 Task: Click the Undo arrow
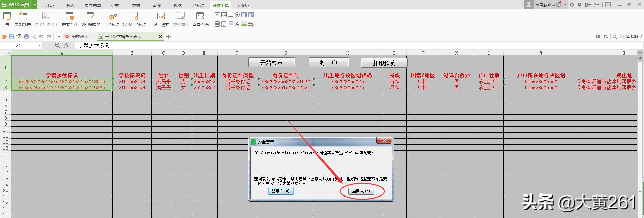pyautogui.click(x=41, y=37)
